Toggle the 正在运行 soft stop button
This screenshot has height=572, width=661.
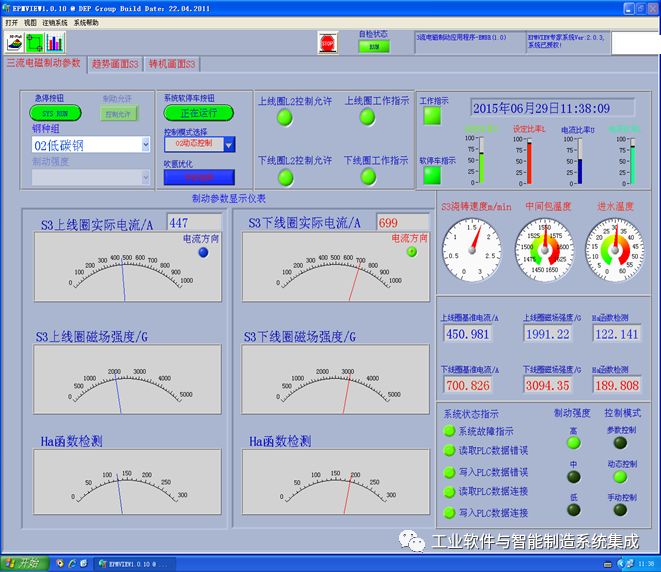coord(199,113)
